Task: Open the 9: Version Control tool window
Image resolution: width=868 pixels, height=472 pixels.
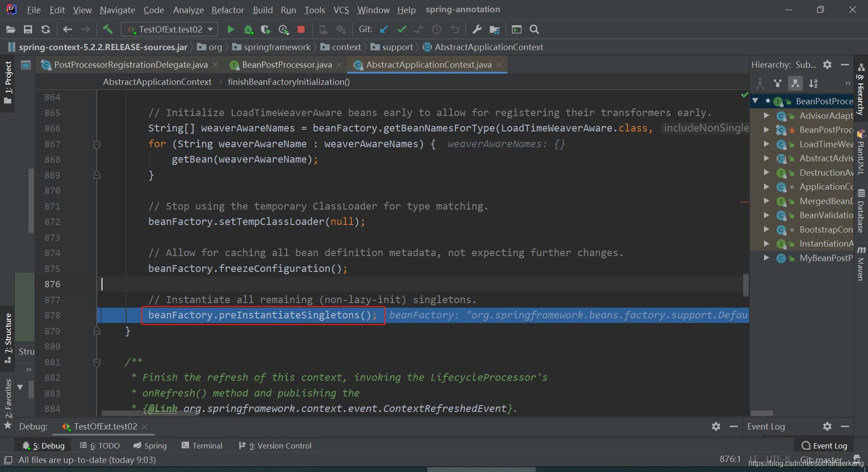Action: pos(275,446)
